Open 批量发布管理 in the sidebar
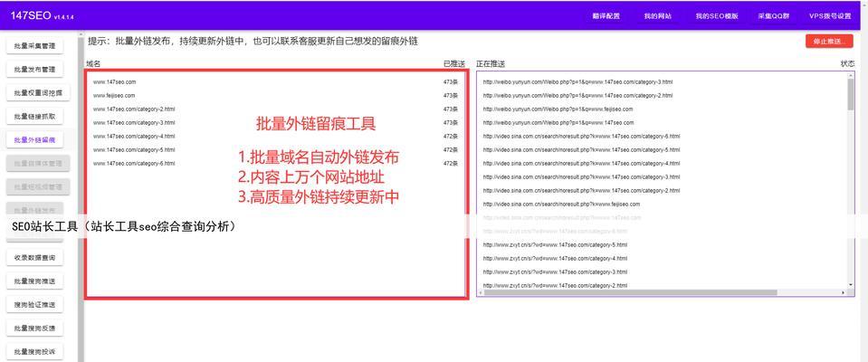 click(35, 70)
